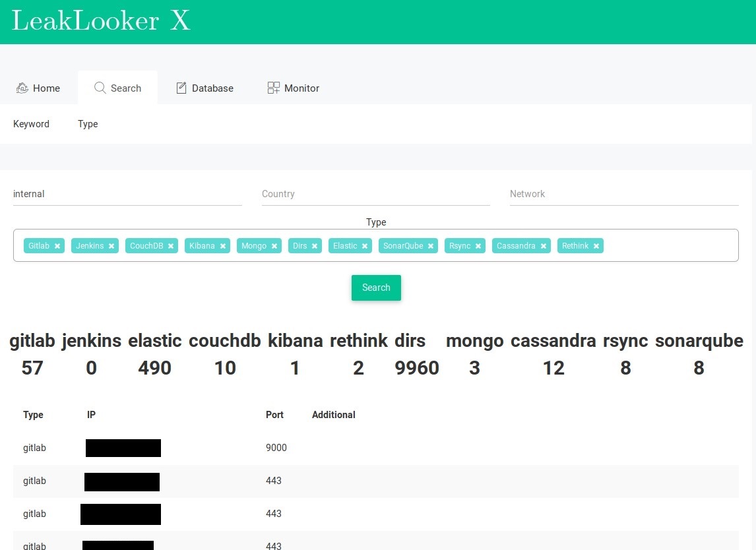Click the Database tab edit icon
Screen dimensions: 756x550
point(181,88)
